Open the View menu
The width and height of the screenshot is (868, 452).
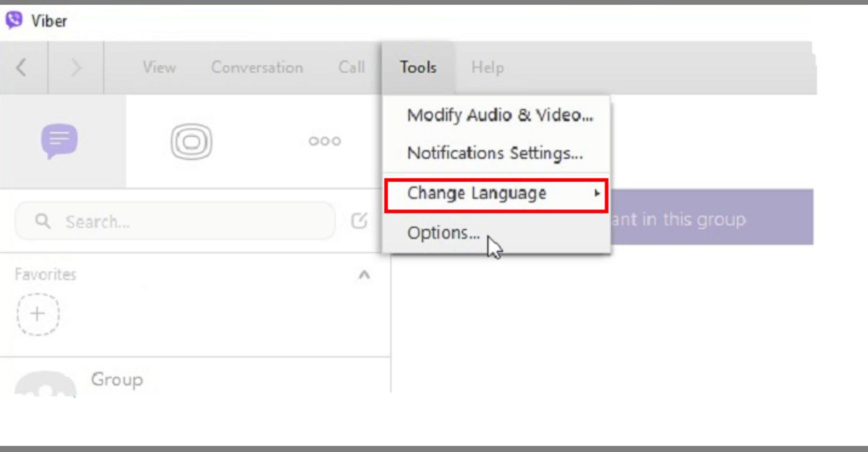(x=159, y=67)
